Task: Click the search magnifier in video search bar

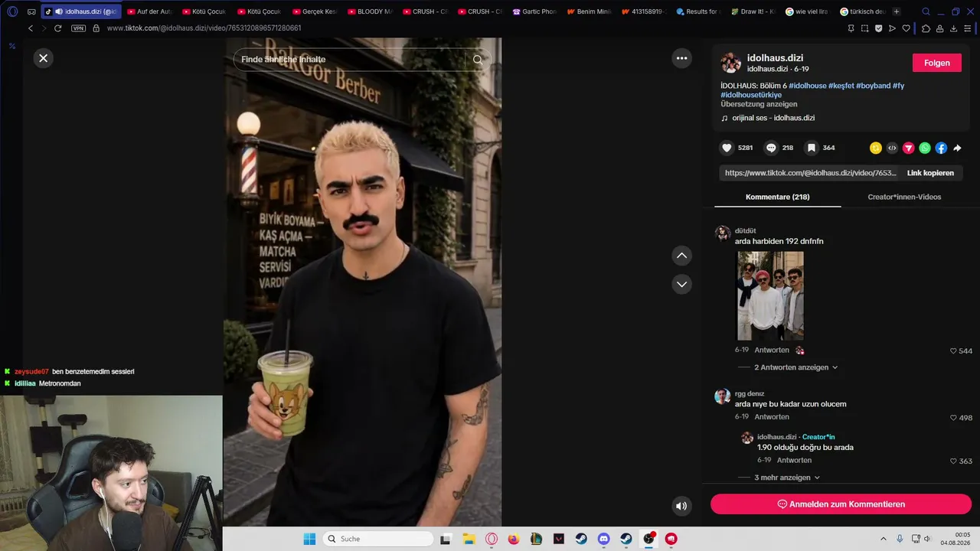Action: click(x=478, y=60)
